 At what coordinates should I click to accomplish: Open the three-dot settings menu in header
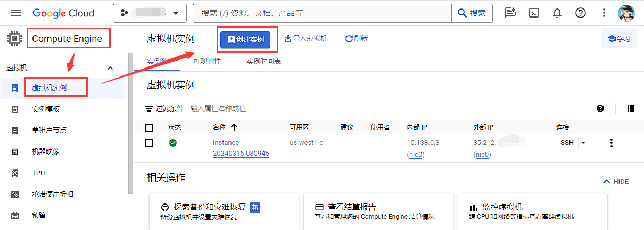(x=604, y=13)
